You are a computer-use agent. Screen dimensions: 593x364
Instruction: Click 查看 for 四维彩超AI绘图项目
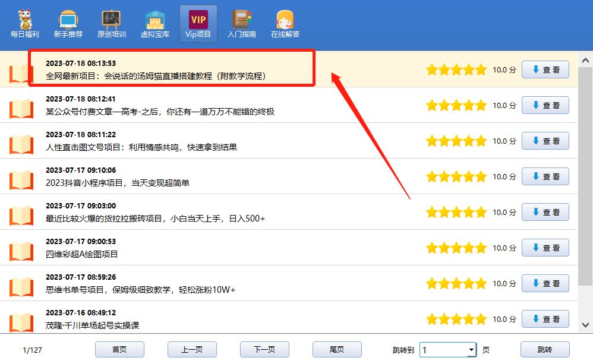click(545, 248)
